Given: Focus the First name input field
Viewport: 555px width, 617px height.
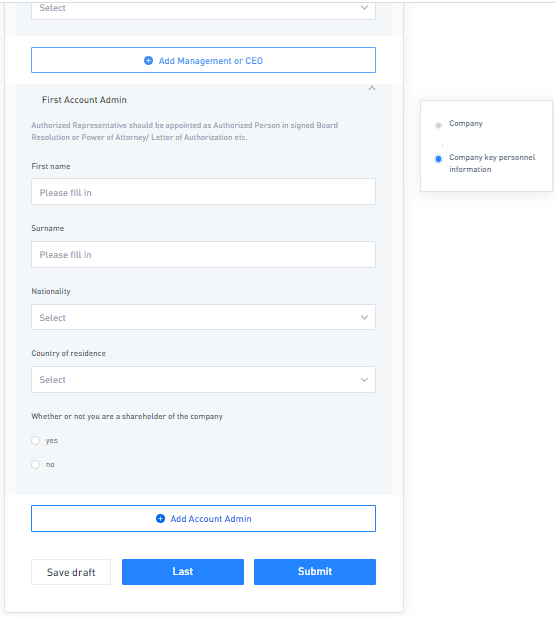Looking at the screenshot, I should click(204, 192).
